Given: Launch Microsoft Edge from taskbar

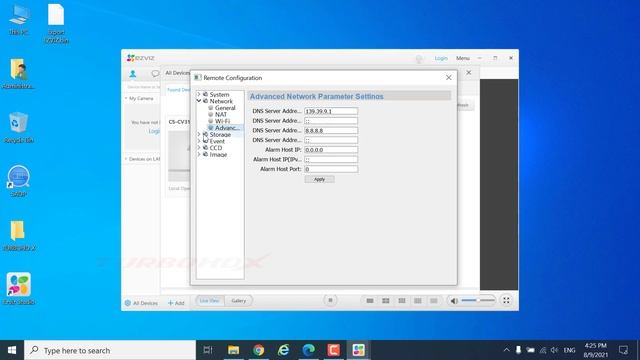Looking at the screenshot, I should (309, 350).
